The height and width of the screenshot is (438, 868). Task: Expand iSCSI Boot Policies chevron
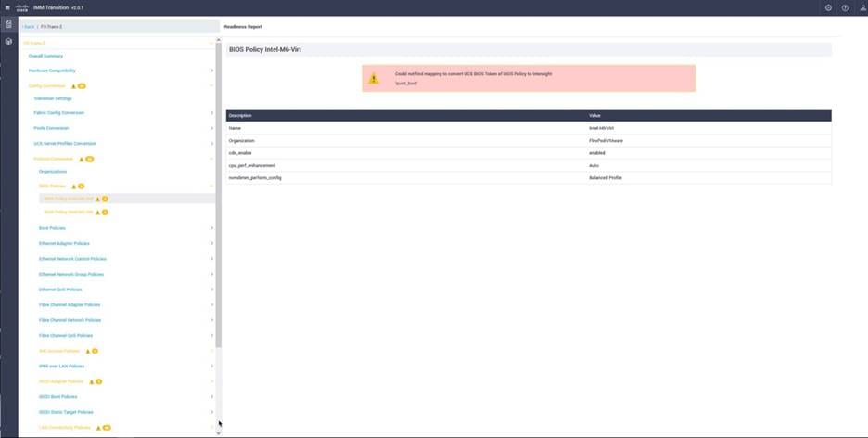[212, 397]
